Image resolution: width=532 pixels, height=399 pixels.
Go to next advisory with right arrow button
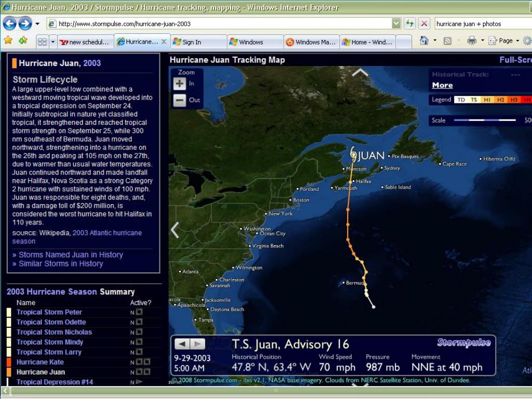(197, 344)
